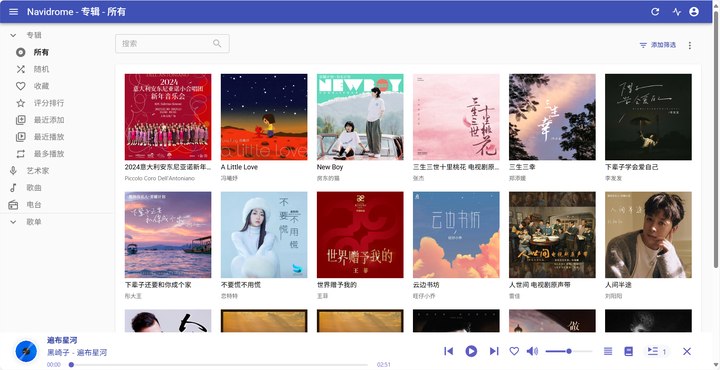Open 世界赠予我的 album cover
The width and height of the screenshot is (720, 370).
click(360, 235)
